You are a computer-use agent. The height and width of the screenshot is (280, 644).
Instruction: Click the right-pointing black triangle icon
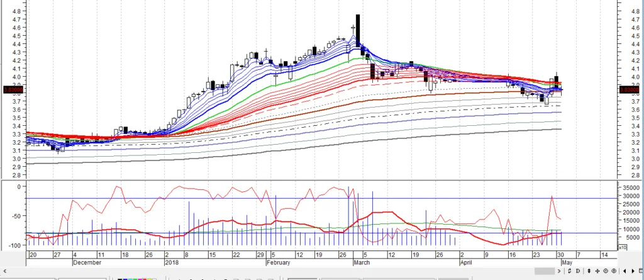[633, 271]
